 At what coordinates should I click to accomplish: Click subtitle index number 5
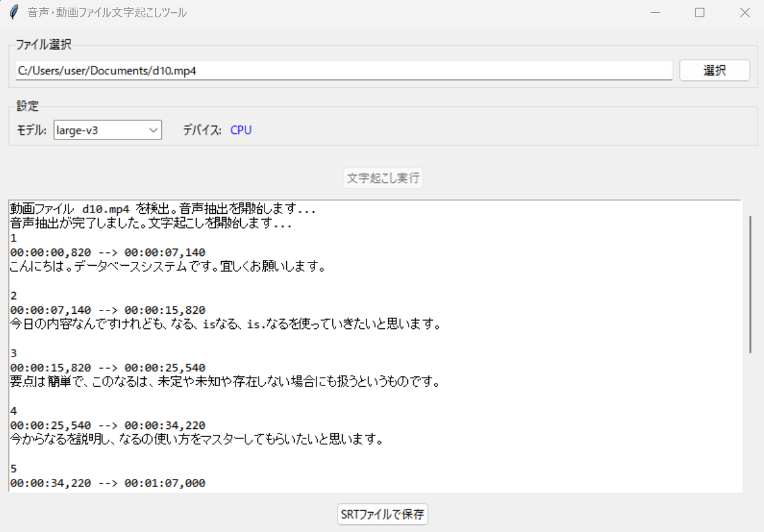(x=13, y=469)
